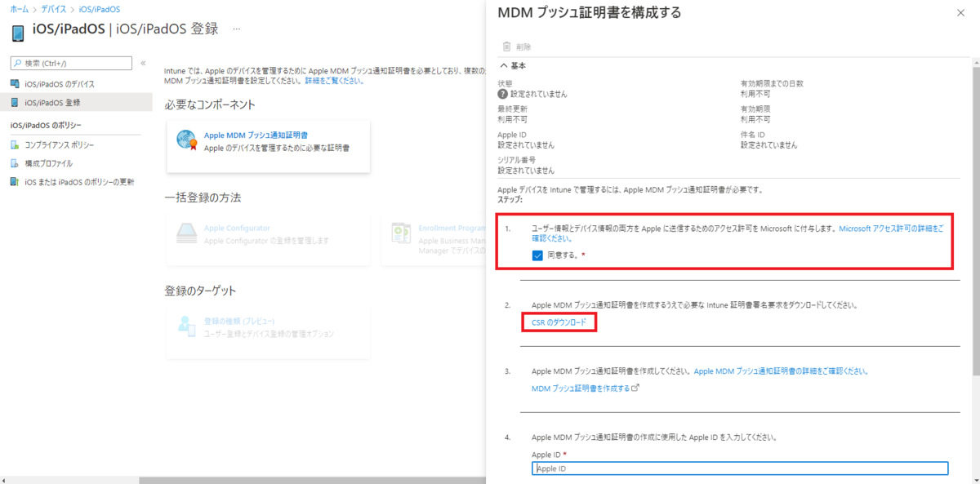This screenshot has width=980, height=484.
Task: Focus the Apple ID input field
Action: [x=740, y=468]
